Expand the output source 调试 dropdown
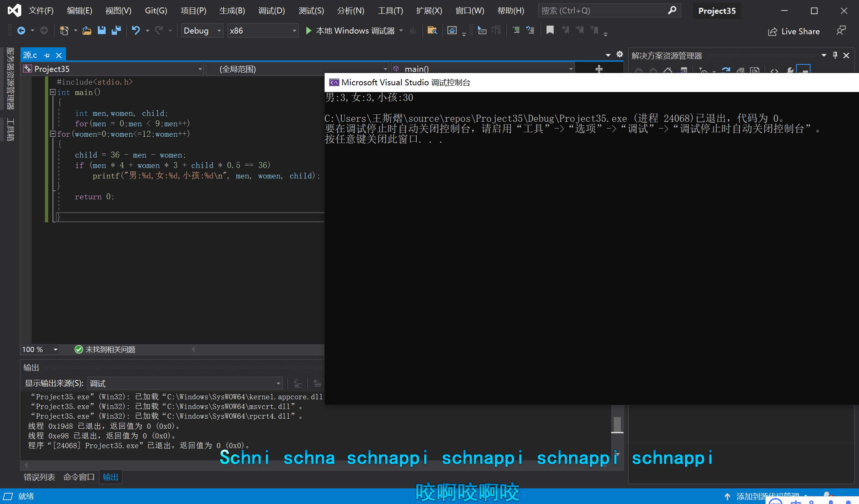Image resolution: width=859 pixels, height=504 pixels. pyautogui.click(x=278, y=383)
